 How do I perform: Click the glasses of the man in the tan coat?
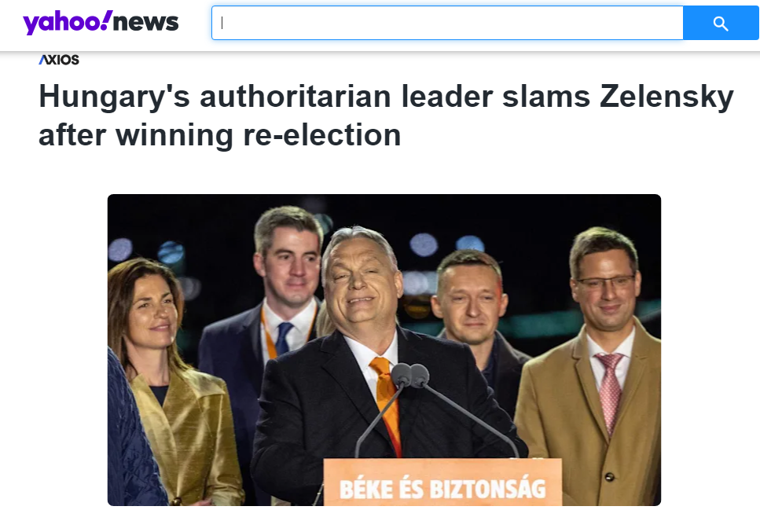(x=605, y=282)
